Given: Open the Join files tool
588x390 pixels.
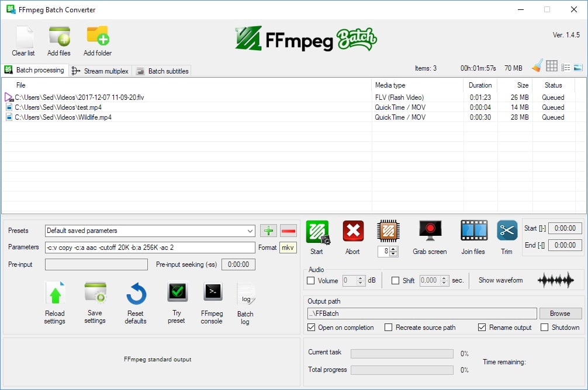Looking at the screenshot, I should point(474,230).
